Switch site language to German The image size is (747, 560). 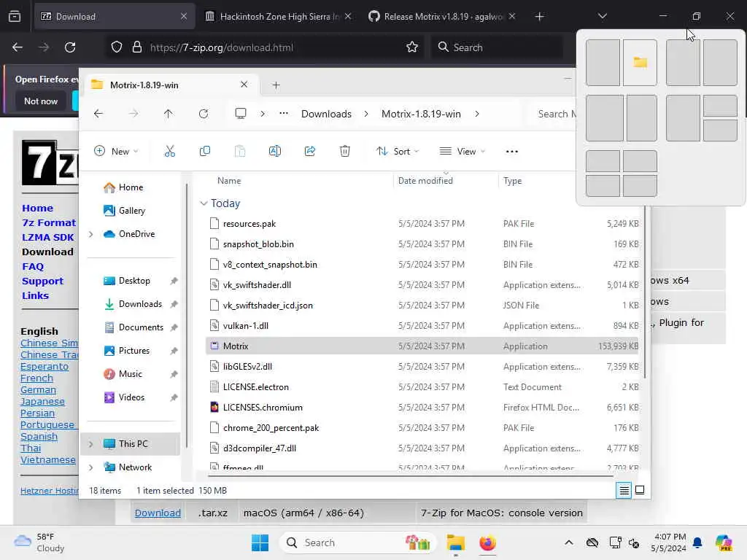click(x=38, y=390)
